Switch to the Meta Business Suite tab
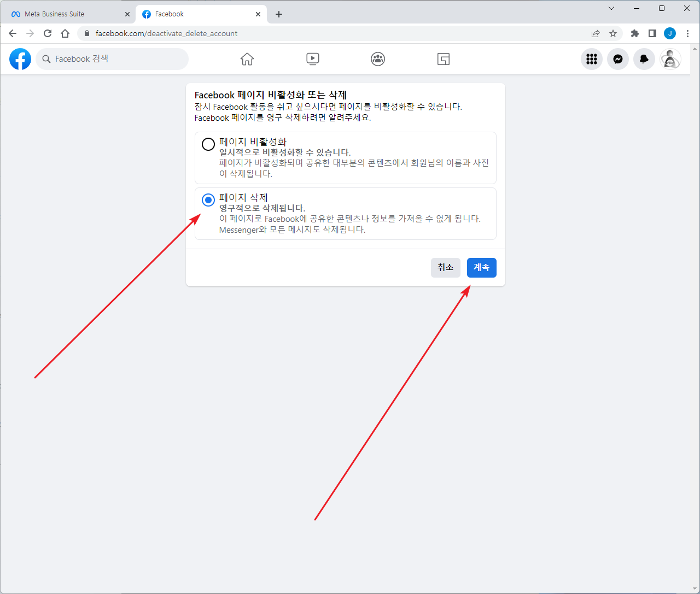The height and width of the screenshot is (594, 700). pyautogui.click(x=69, y=14)
